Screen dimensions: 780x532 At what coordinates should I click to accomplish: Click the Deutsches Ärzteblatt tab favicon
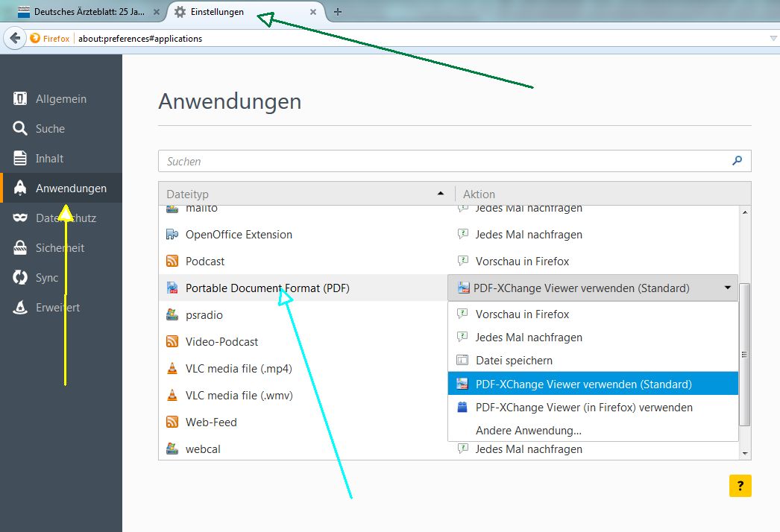point(23,12)
